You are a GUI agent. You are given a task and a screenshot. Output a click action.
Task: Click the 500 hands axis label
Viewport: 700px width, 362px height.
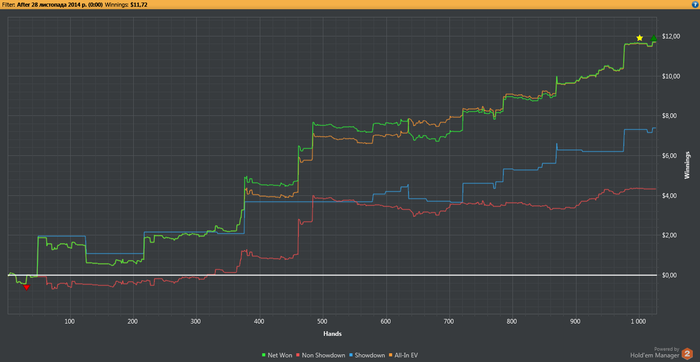(x=322, y=321)
